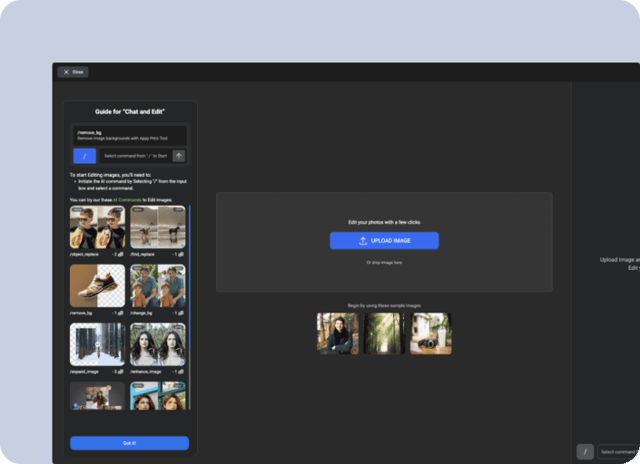Click the '/enhance_image' label text
Viewport: 640px width, 464px height.
coord(146,372)
